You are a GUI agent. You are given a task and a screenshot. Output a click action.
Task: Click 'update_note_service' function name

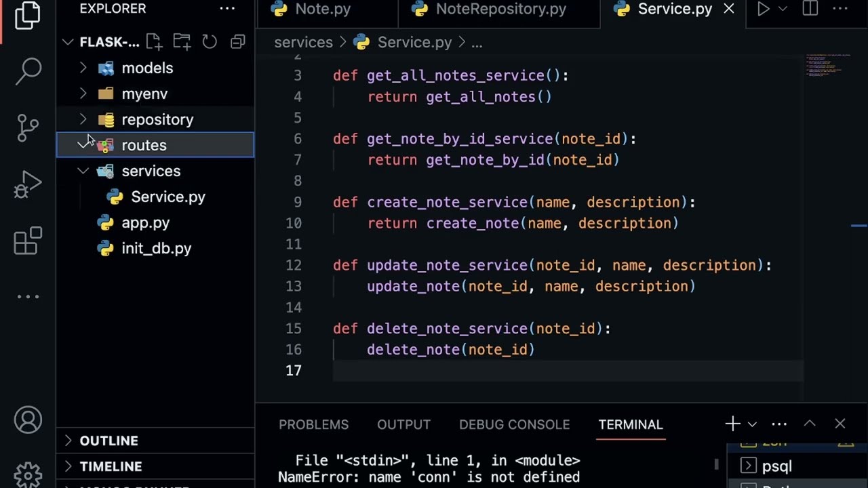coord(447,266)
